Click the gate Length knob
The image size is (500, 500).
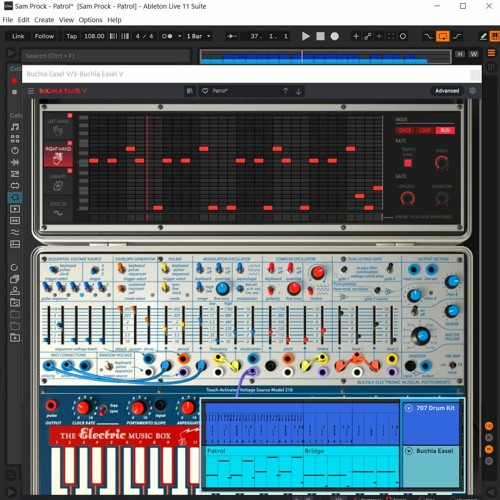[407, 199]
